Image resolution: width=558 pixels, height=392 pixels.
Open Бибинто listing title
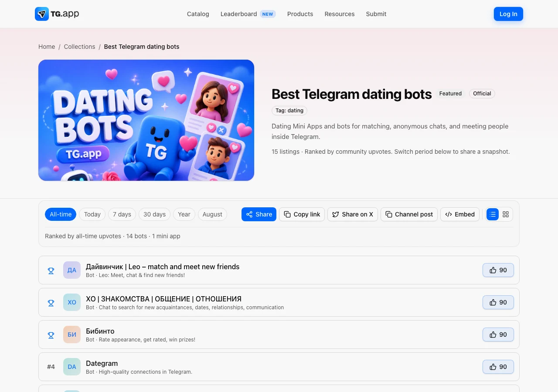100,331
